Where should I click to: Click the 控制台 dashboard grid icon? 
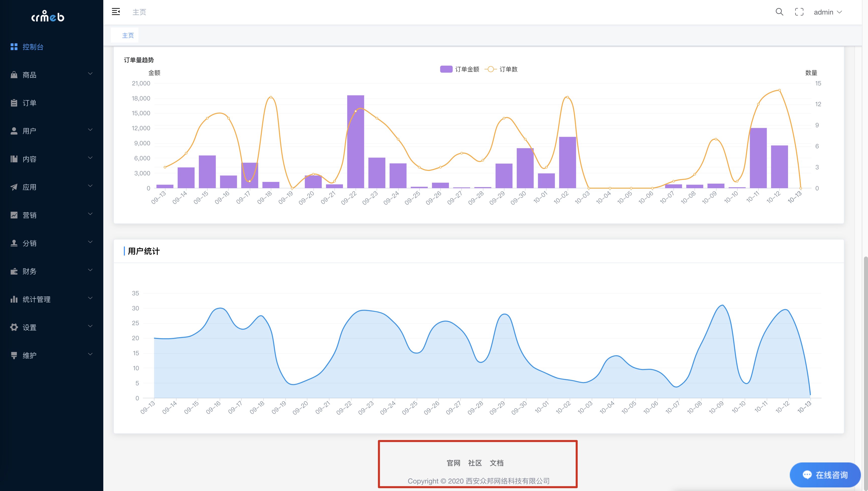point(14,47)
